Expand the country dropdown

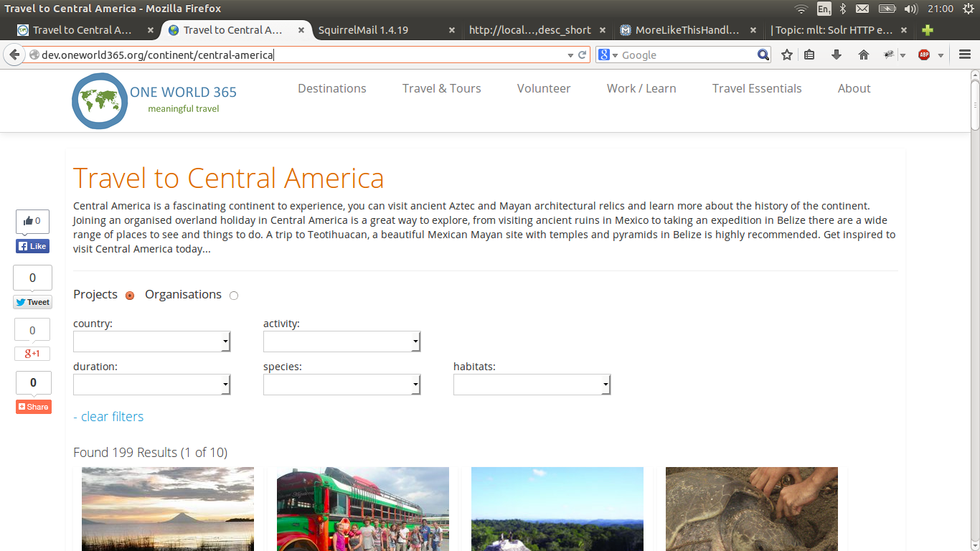[151, 342]
